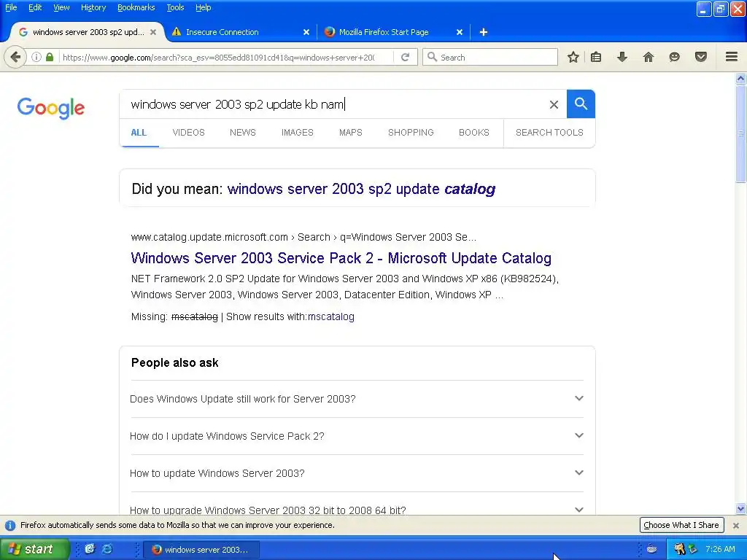Select the NEWS search tab
Image resolution: width=747 pixels, height=560 pixels.
[242, 133]
